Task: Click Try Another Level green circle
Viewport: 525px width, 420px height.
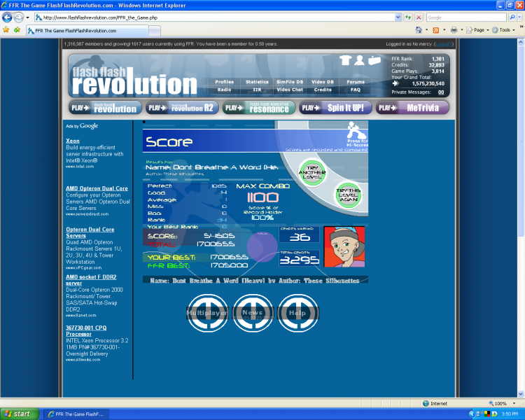Action: click(312, 173)
